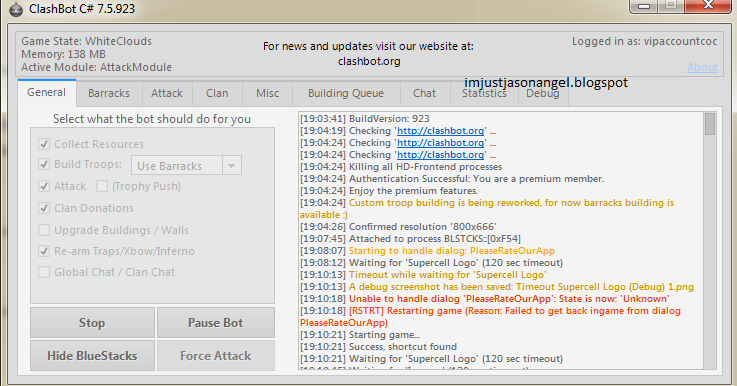Click the ClashBot robot icon in title bar

pos(16,9)
